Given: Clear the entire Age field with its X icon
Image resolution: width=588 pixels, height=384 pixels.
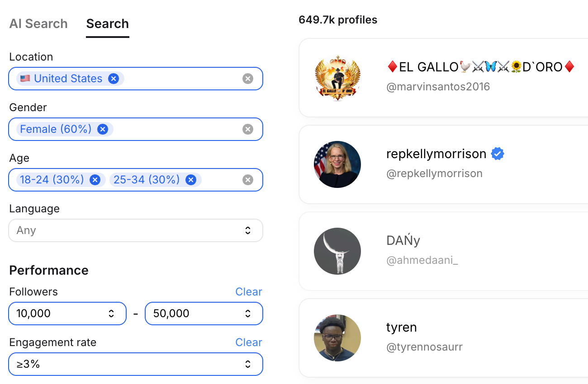Looking at the screenshot, I should click(248, 180).
